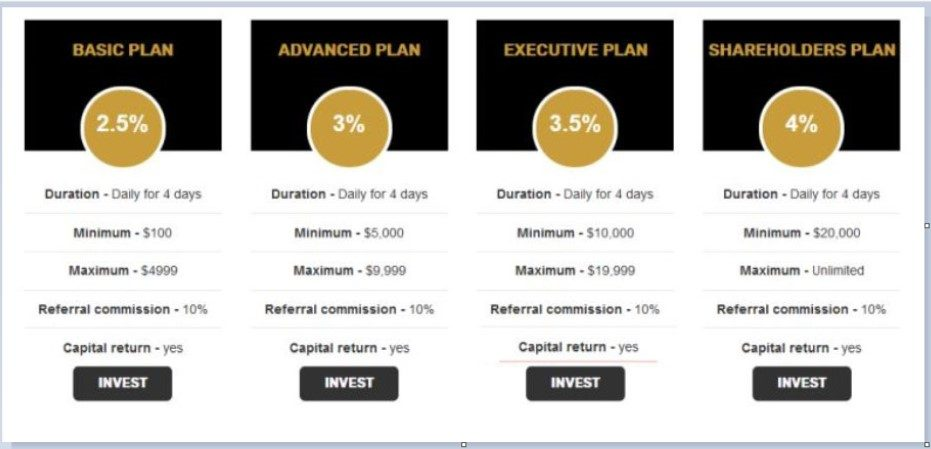Click the Minimum - $20,000 row
The image size is (931, 449).
801,233
